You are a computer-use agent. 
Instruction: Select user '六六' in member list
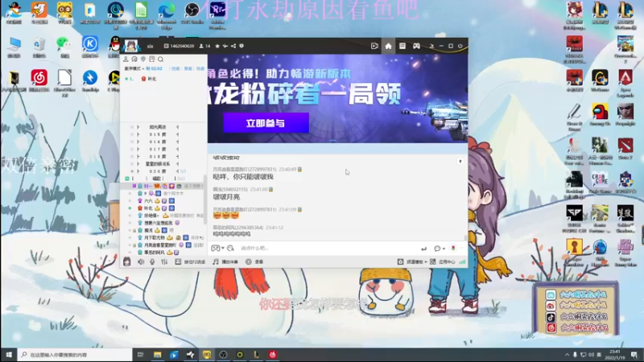point(148,200)
